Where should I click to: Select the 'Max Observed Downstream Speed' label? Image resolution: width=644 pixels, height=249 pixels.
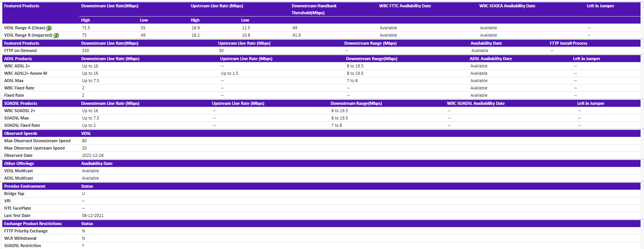point(37,141)
